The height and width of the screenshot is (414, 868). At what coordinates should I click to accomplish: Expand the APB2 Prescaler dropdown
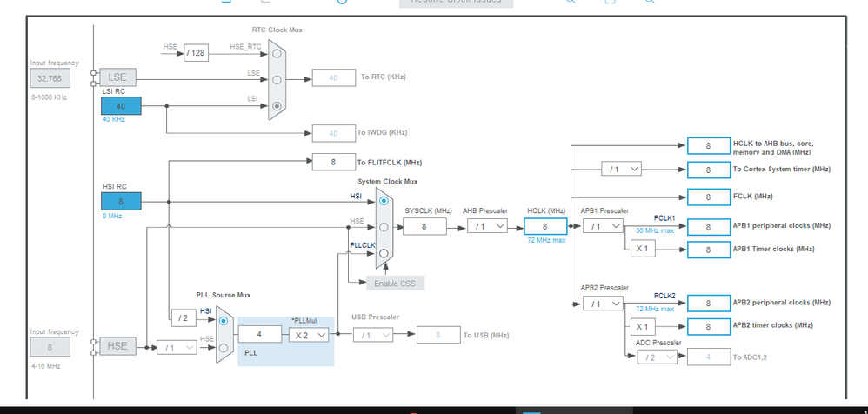pos(603,304)
